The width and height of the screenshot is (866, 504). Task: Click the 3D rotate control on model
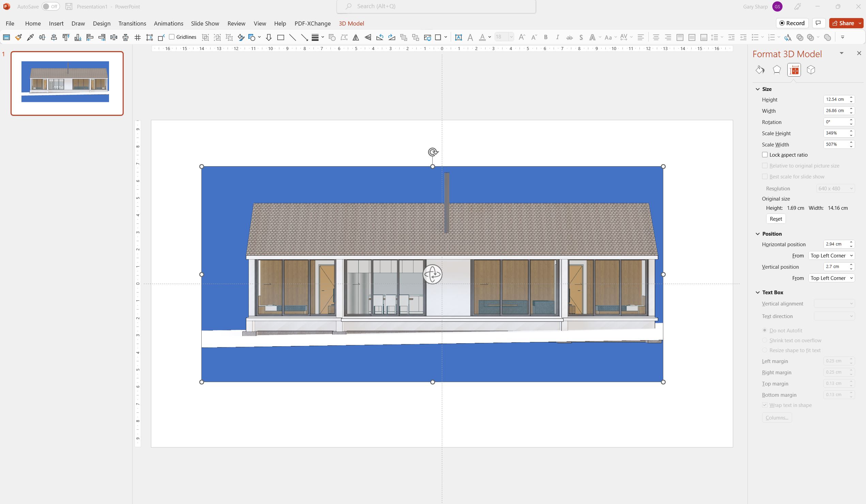[432, 274]
